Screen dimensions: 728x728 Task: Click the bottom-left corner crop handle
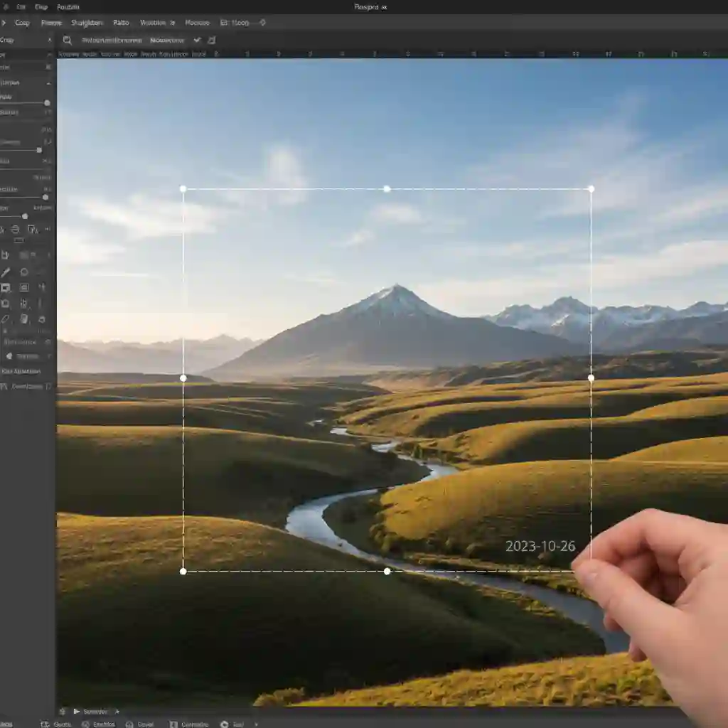pos(183,571)
